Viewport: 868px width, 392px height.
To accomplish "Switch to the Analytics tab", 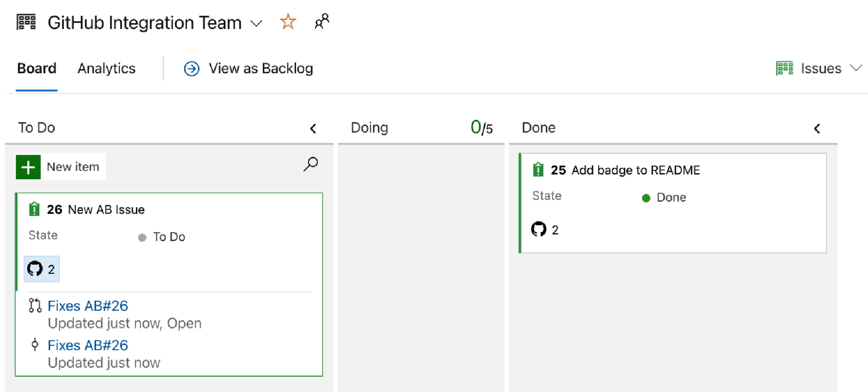I will point(106,68).
